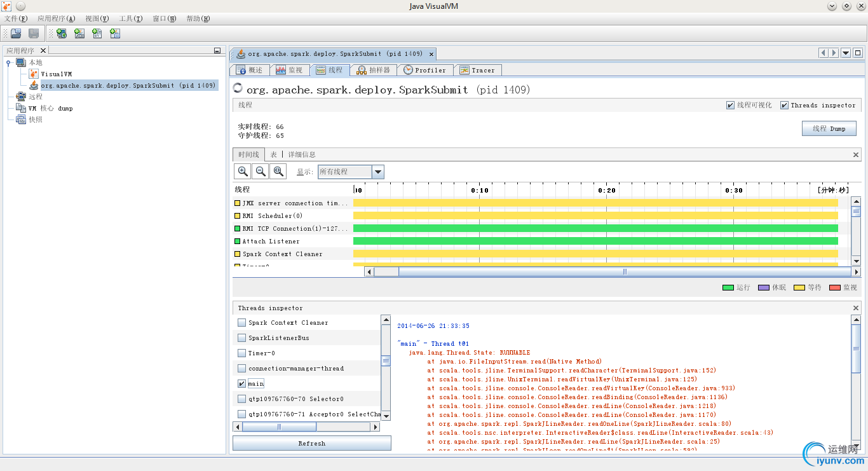Open the 文件(F) menu
The height and width of the screenshot is (471, 868).
(16, 18)
